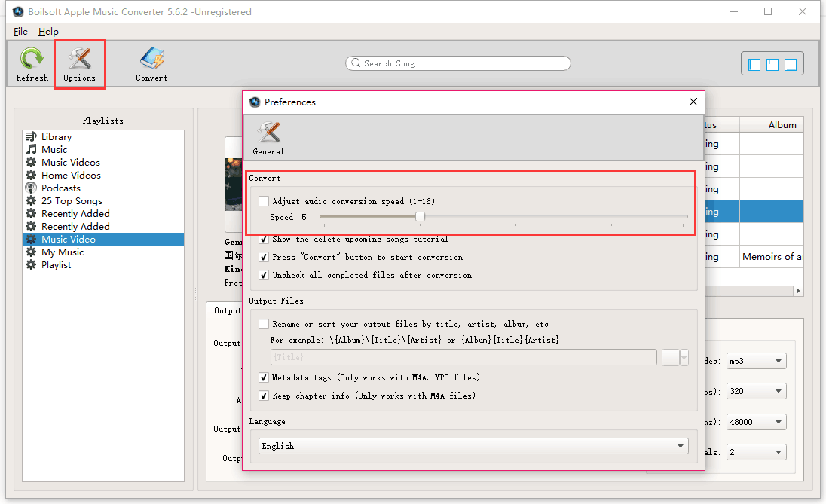Select the Playlist entry
Image resolution: width=826 pixels, height=504 pixels.
pyautogui.click(x=103, y=265)
